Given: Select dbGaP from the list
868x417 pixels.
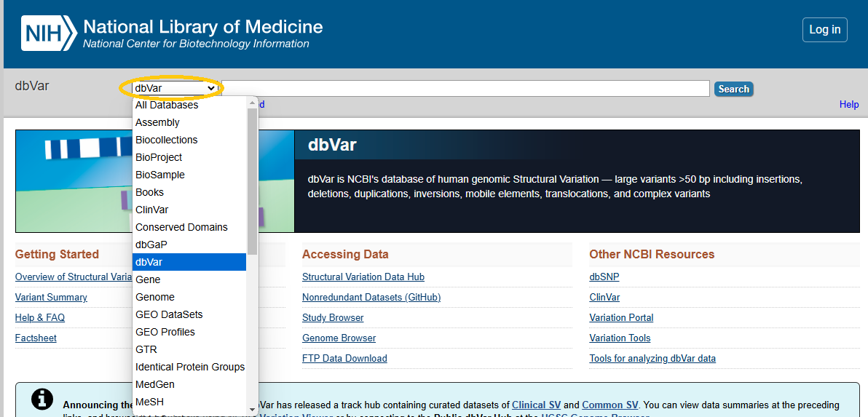Looking at the screenshot, I should (x=189, y=245).
